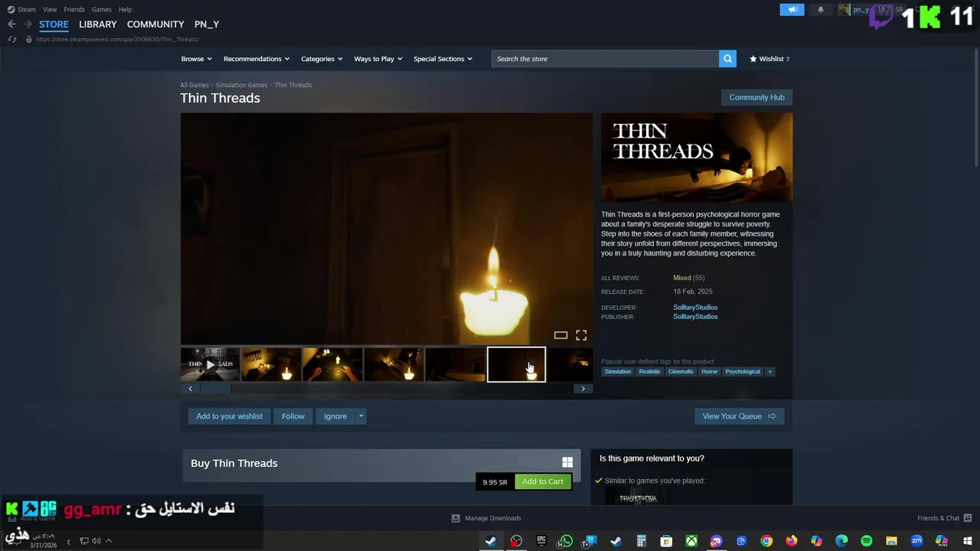
Task: Expand the Categories menu
Action: [322, 59]
